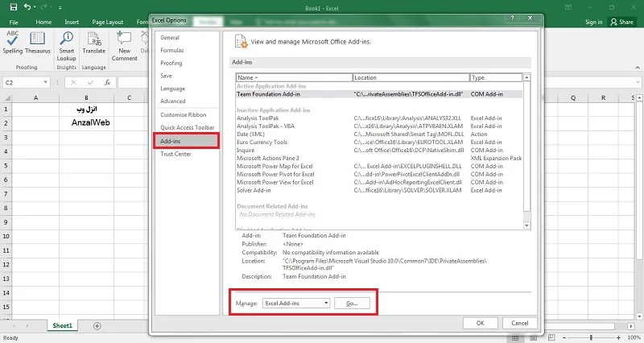Open the Name Box dropdown arrow

pyautogui.click(x=45, y=83)
